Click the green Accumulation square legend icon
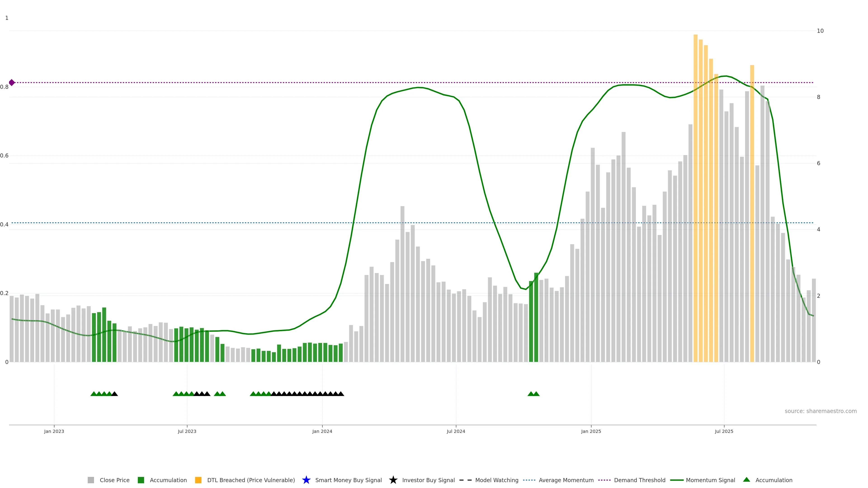This screenshot has width=868, height=488. [x=141, y=480]
